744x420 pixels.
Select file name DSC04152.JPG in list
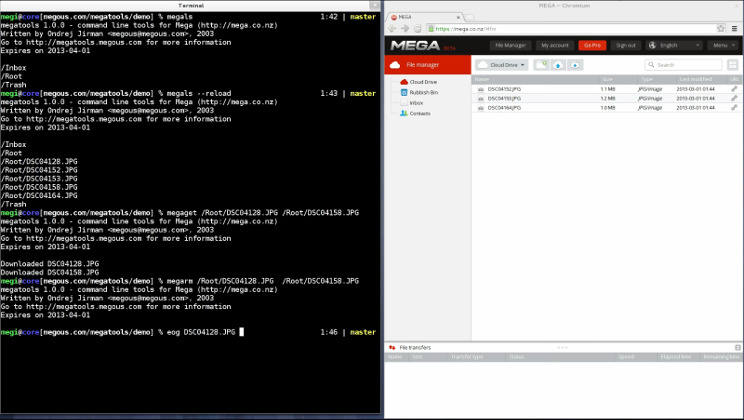point(504,89)
